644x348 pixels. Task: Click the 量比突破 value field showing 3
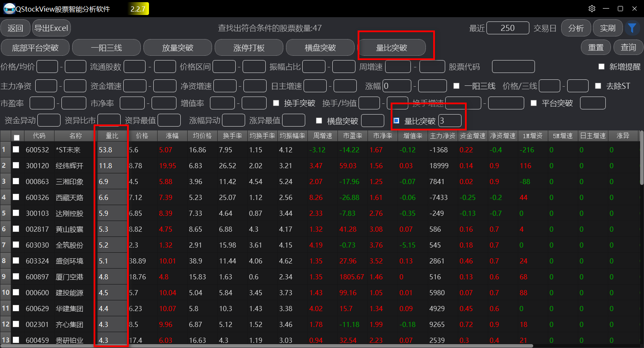click(450, 121)
